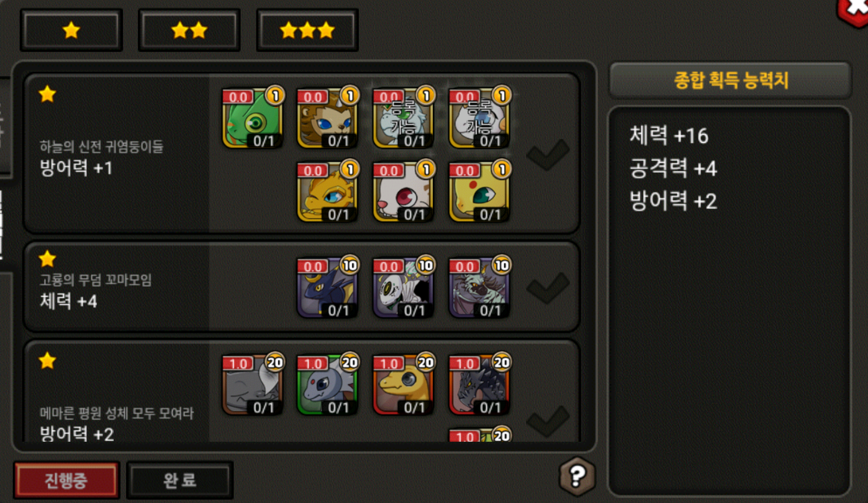Switch to the three-star tab
The image size is (868, 503).
click(307, 31)
